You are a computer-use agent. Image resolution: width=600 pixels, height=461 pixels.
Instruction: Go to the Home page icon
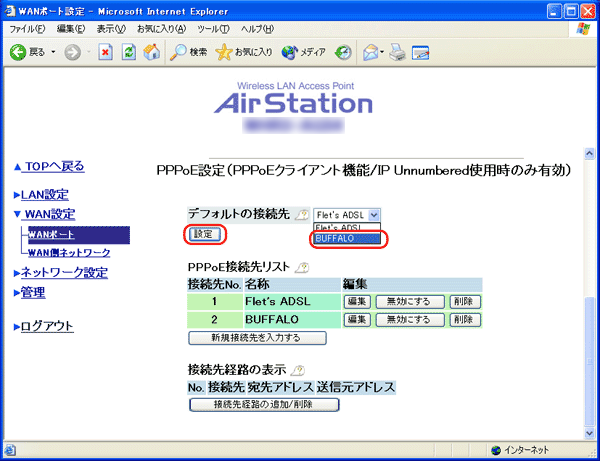coord(152,52)
